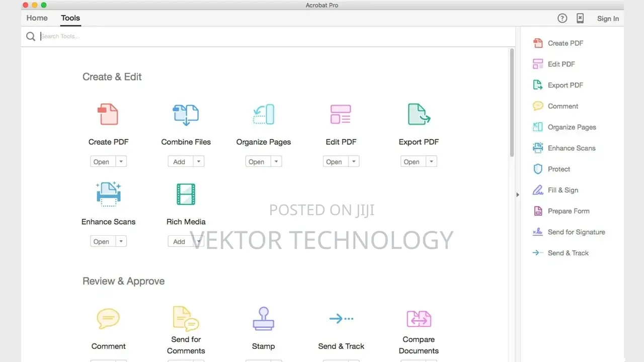The height and width of the screenshot is (362, 644).
Task: Click the search magnifier icon
Action: coord(31,36)
